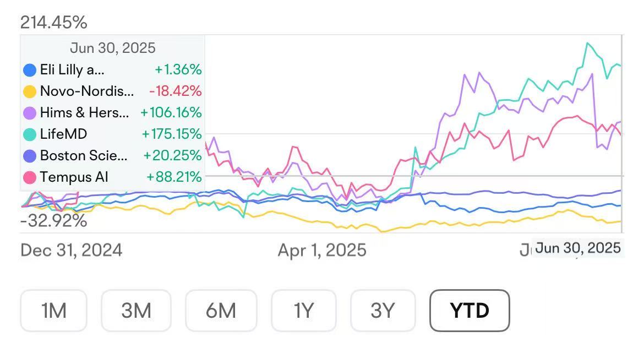Click Hims & Hers purple legend dot
Screen dimensions: 644x342
tap(30, 113)
